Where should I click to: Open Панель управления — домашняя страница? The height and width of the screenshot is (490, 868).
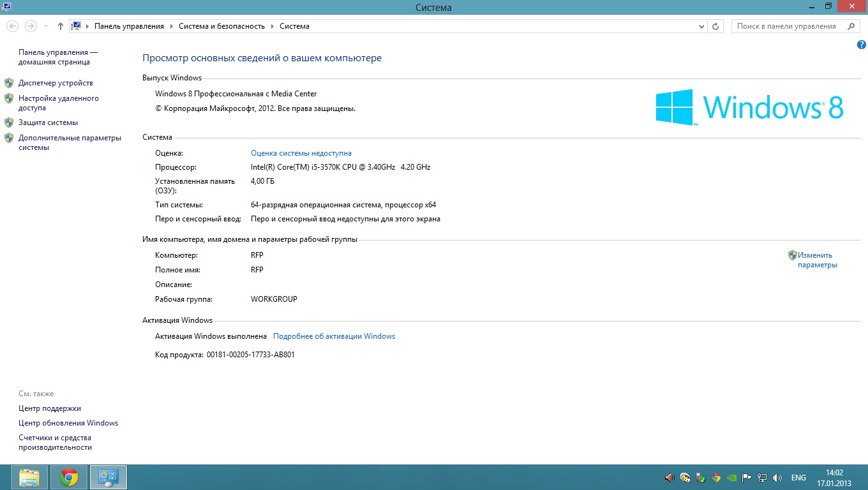[58, 57]
